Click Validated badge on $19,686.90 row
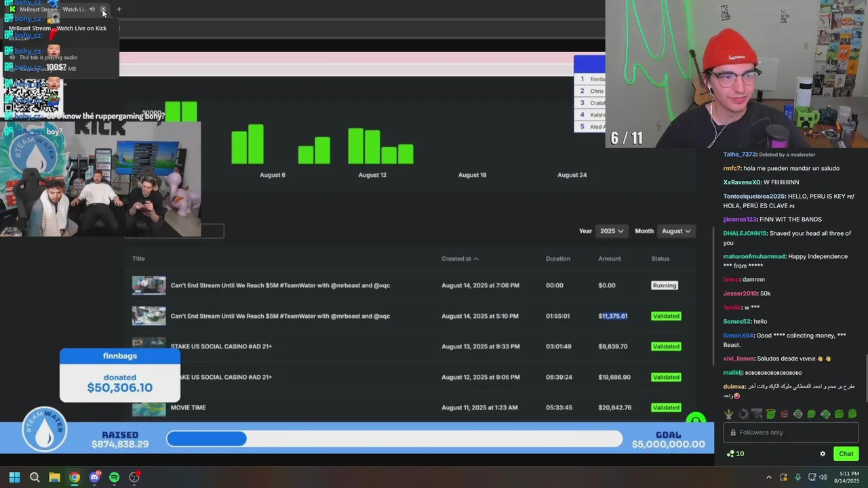Image resolution: width=868 pixels, height=488 pixels. 666,377
